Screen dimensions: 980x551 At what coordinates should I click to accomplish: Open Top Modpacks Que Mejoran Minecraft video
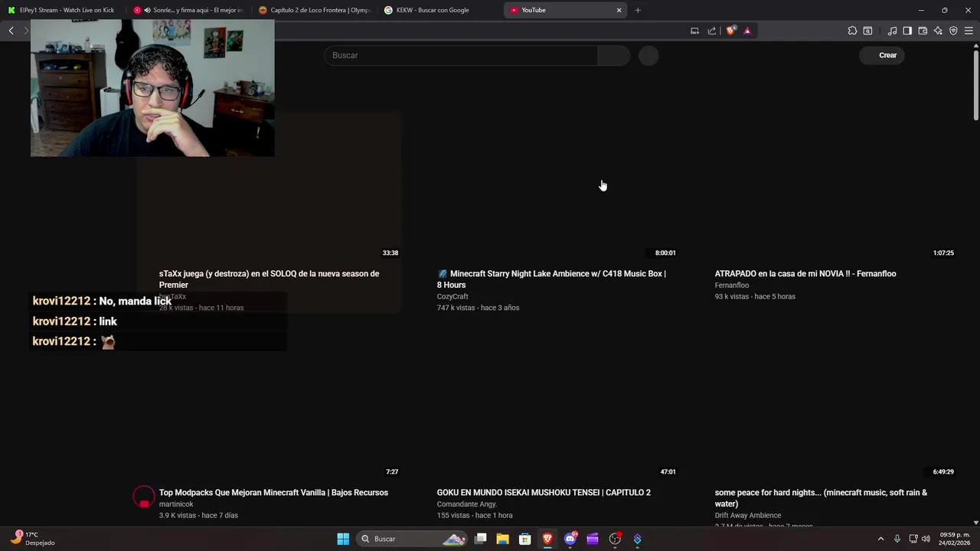(x=273, y=493)
